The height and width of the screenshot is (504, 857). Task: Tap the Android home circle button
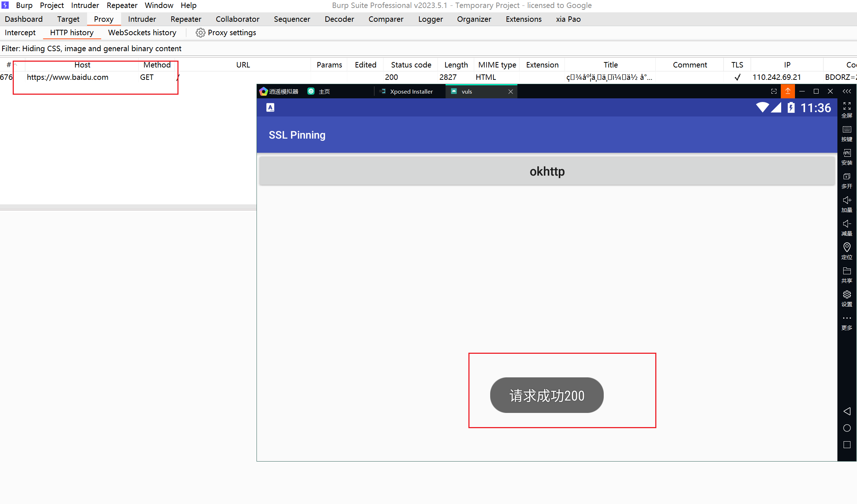846,428
